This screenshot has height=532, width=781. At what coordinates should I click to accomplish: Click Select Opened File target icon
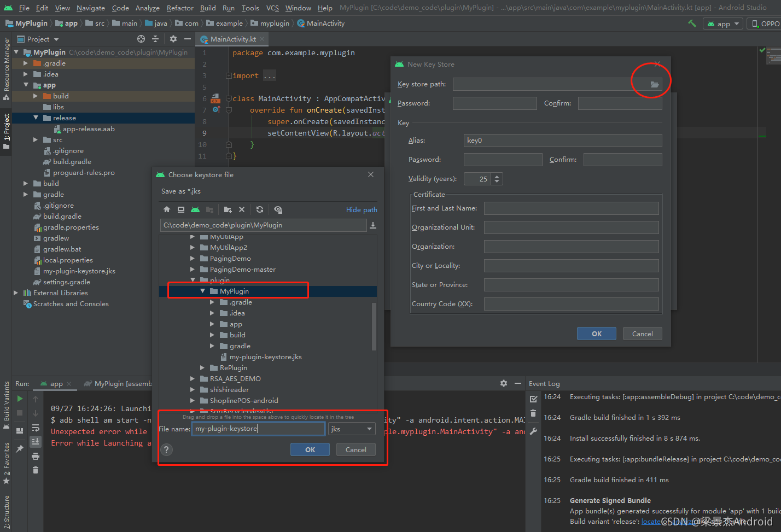coord(141,39)
